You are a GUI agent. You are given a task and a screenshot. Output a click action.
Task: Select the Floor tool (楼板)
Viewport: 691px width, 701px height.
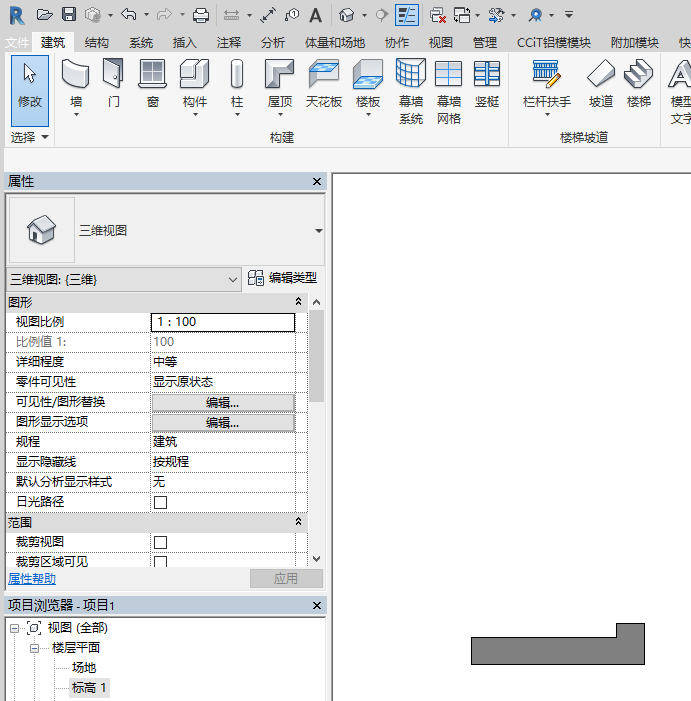[368, 83]
